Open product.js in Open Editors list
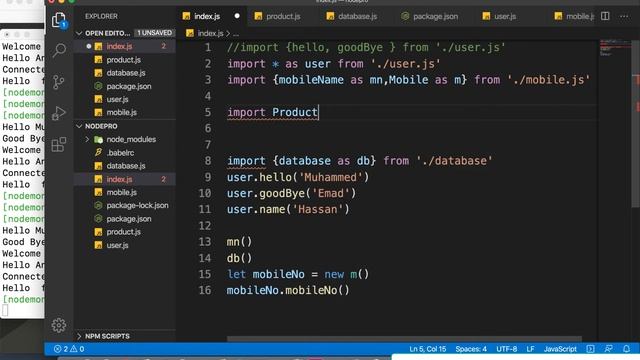Viewport: 640px width, 360px height. pyautogui.click(x=124, y=60)
